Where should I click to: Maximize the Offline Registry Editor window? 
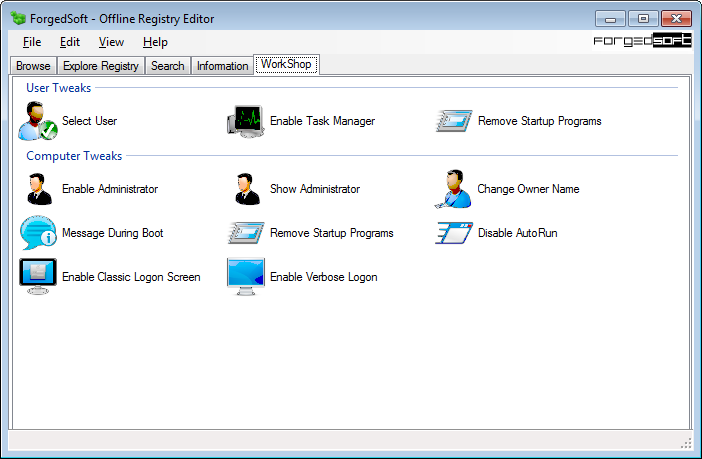click(643, 19)
